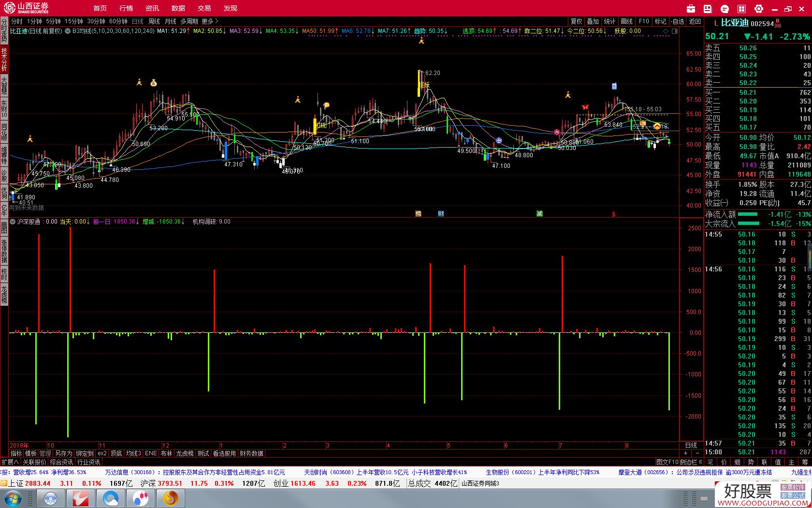
Task: Select the 龙虎榜 indicator tab
Action: (x=185, y=453)
